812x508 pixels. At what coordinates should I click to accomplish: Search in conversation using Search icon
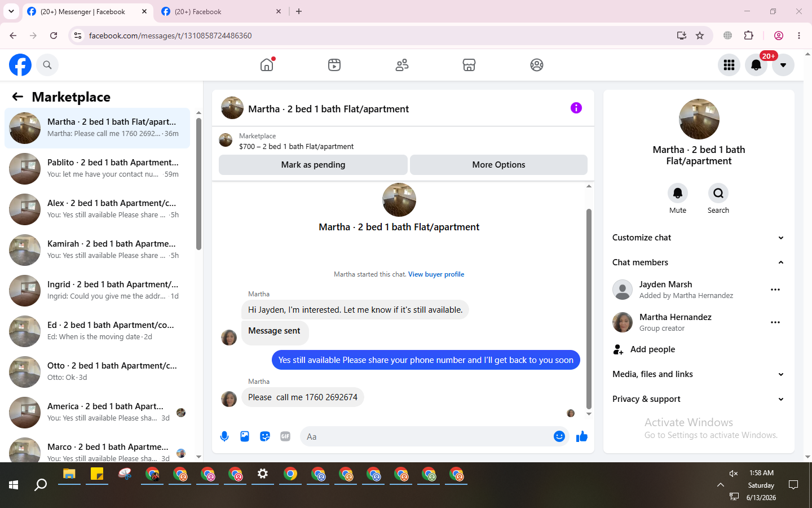718,194
